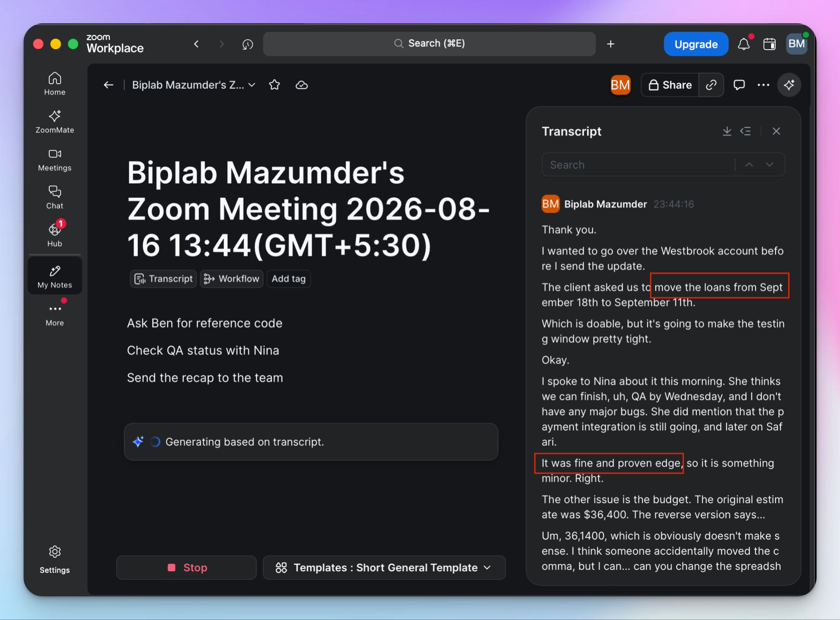840x620 pixels.
Task: Open Settings at sidebar bottom
Action: (55, 560)
